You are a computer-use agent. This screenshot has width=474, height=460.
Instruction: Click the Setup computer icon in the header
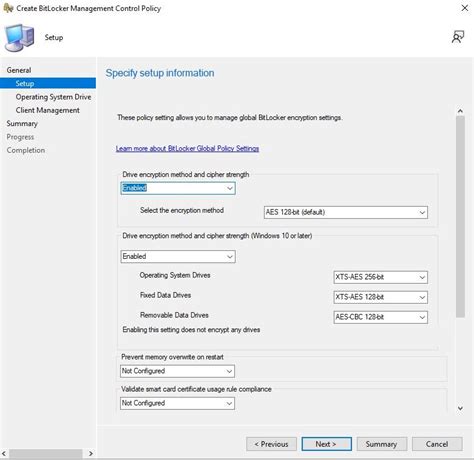tap(19, 38)
